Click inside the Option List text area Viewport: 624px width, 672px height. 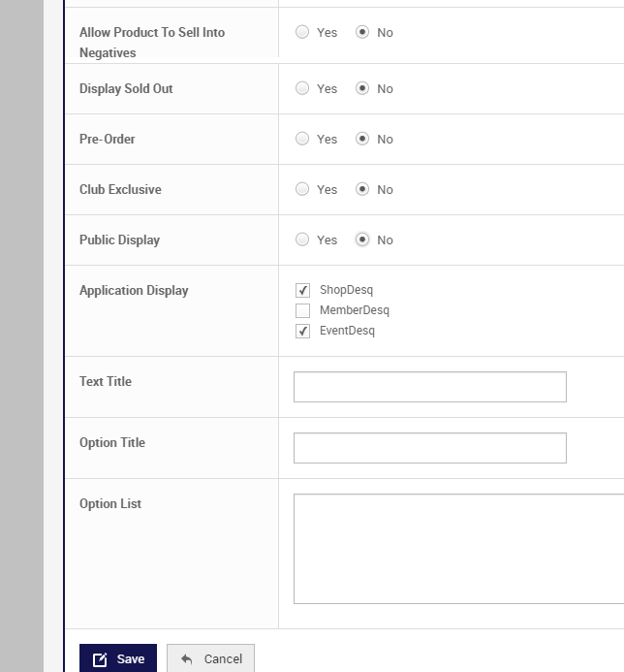click(457, 549)
